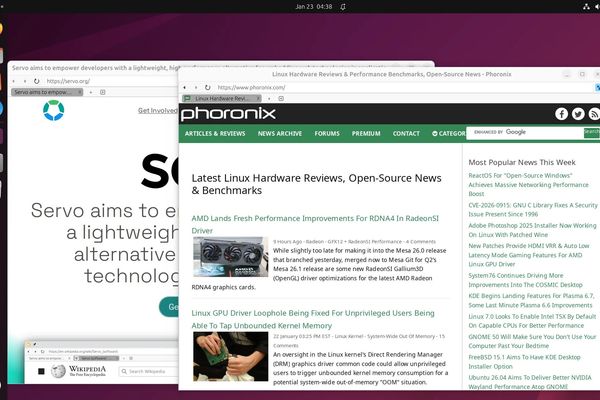Open the Linux 7.0 Intel TSX link

(x=532, y=321)
